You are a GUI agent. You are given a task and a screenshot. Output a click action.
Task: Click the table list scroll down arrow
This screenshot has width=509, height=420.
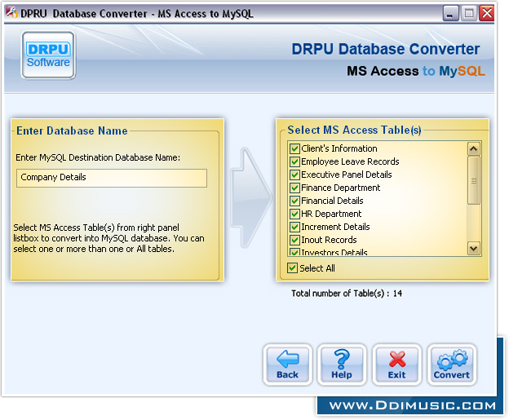click(x=474, y=249)
